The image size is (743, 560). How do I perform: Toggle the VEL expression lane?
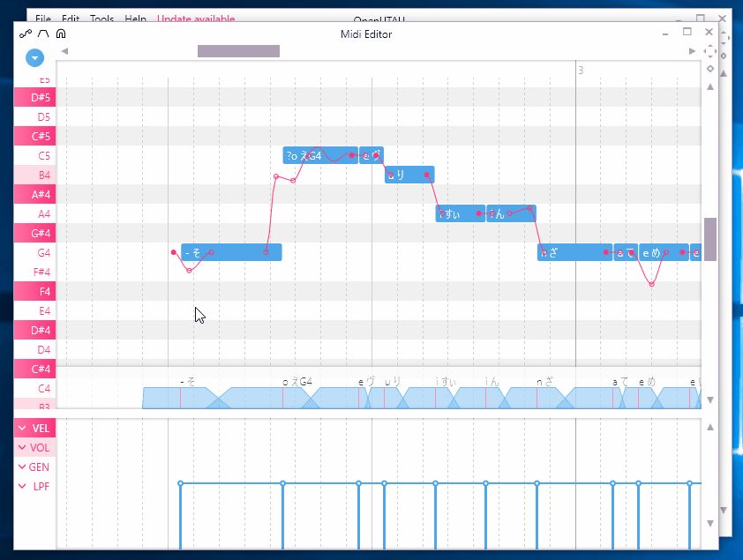tap(35, 428)
